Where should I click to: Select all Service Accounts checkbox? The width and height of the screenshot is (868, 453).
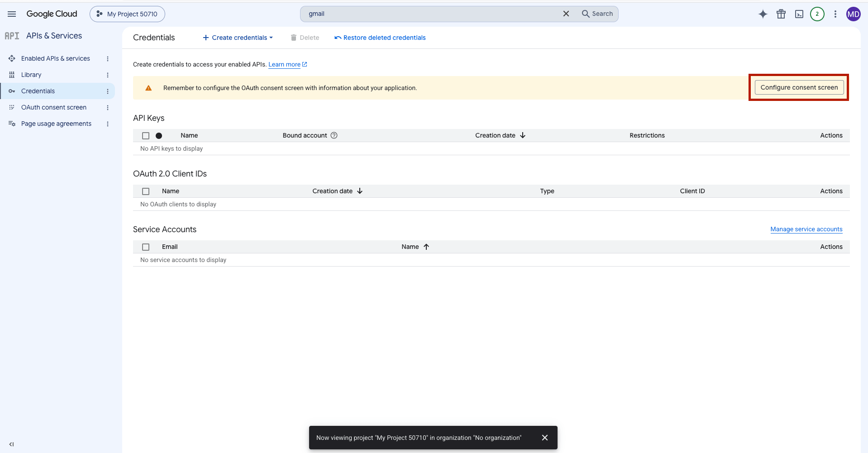click(146, 247)
